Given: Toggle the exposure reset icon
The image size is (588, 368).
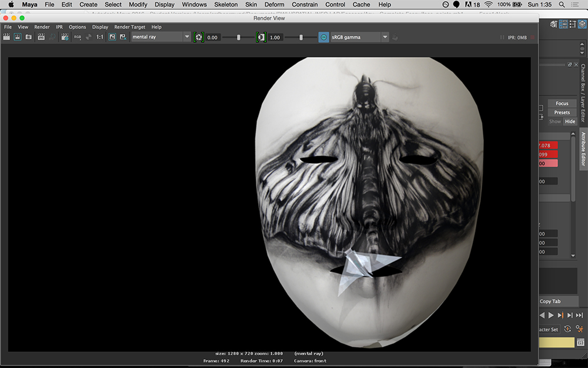Looking at the screenshot, I should click(199, 37).
